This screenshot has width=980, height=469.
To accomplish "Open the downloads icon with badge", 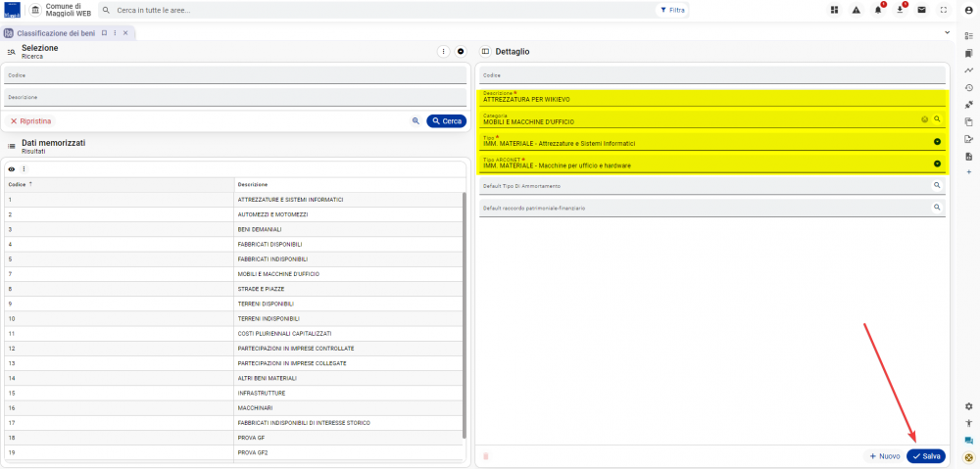I will click(900, 10).
